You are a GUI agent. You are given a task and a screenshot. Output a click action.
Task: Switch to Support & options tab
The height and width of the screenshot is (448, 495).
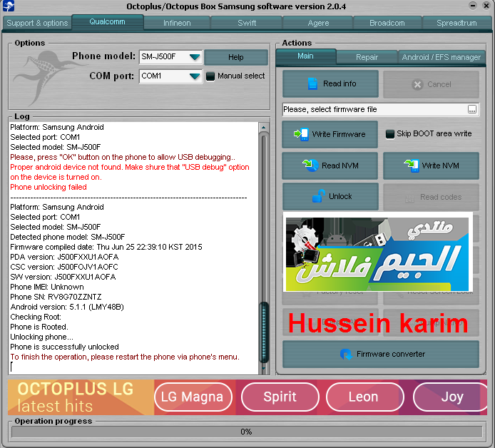coord(37,23)
